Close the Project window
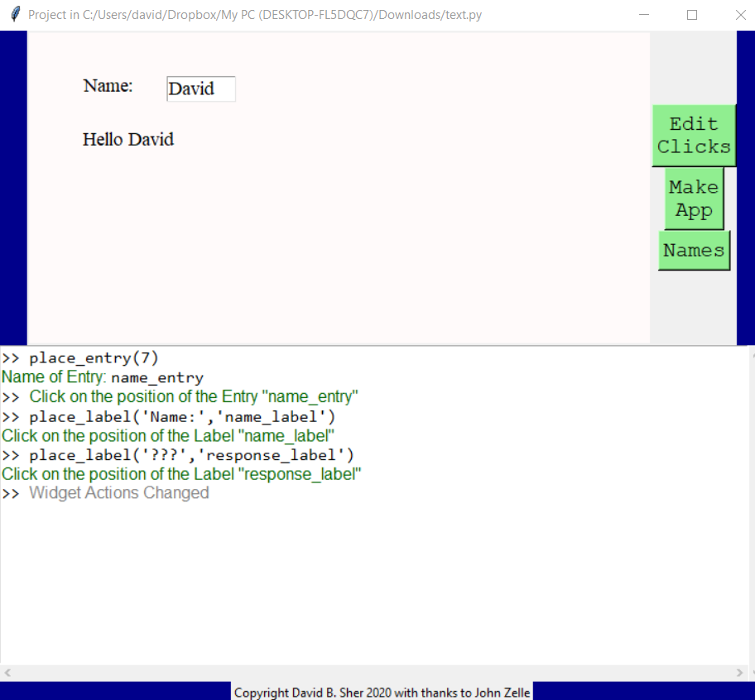Image resolution: width=755 pixels, height=700 pixels. (x=741, y=15)
